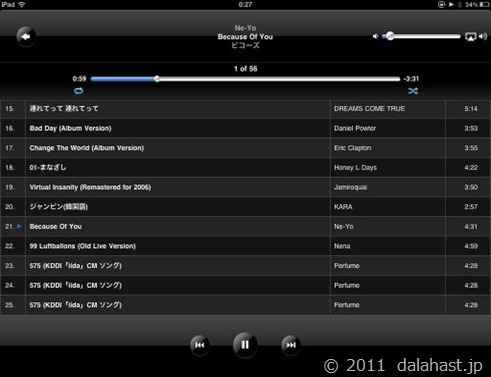
Task: Select track 20 by KARA
Action: coord(245,207)
